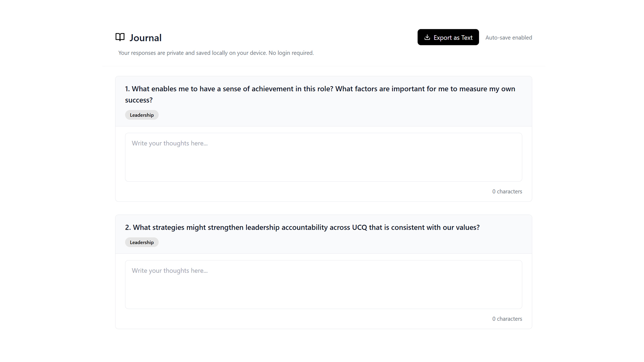Click the Leadership tag under question 1
644x362 pixels.
click(142, 115)
